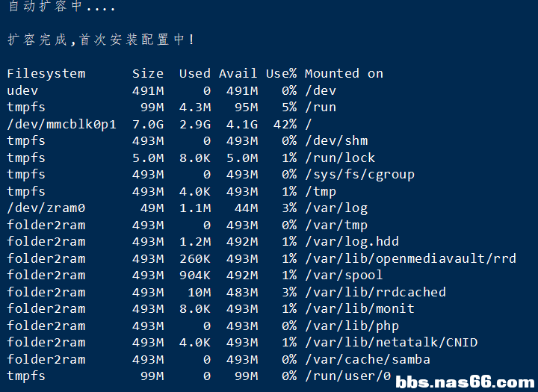Click the Filesystem column header
Image resolution: width=538 pixels, height=392 pixels.
[46, 74]
